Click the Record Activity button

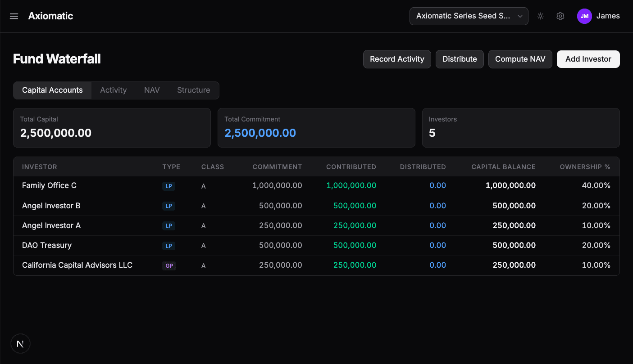pyautogui.click(x=397, y=59)
